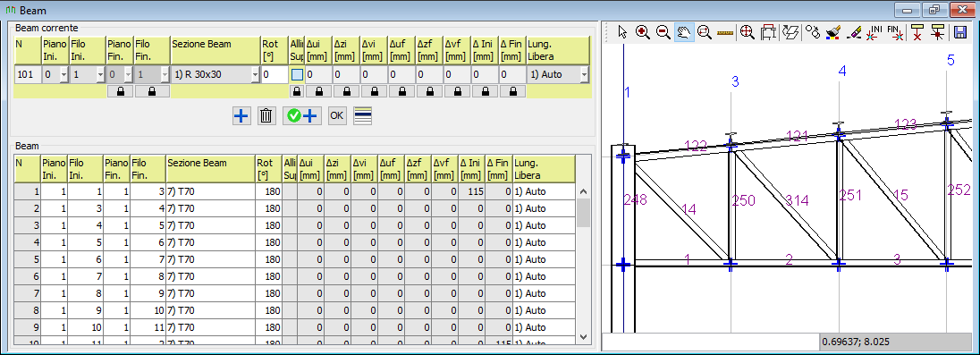Activate the zoom in magnifier
The image size is (980, 355).
(x=643, y=32)
